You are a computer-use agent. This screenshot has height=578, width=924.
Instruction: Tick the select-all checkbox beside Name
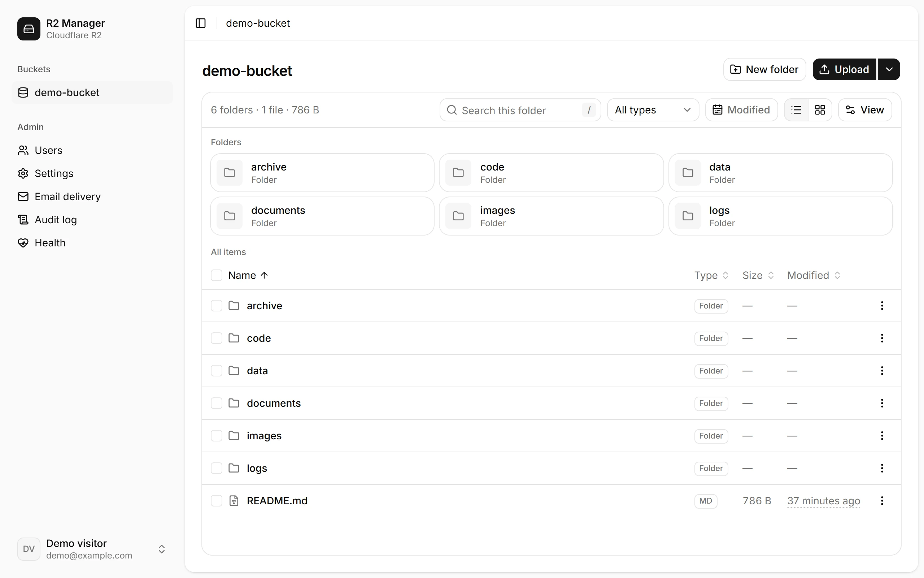click(x=217, y=275)
